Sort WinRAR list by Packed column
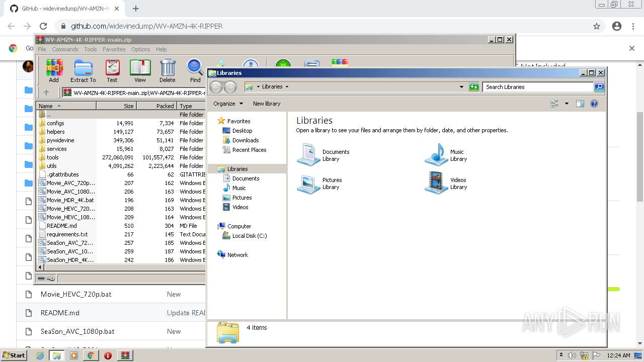 (x=157, y=106)
